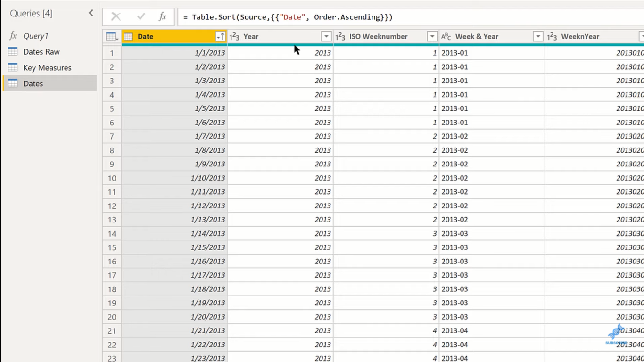Click ISO Weeknumber cell in row 7
The height and width of the screenshot is (362, 644).
coord(386,136)
